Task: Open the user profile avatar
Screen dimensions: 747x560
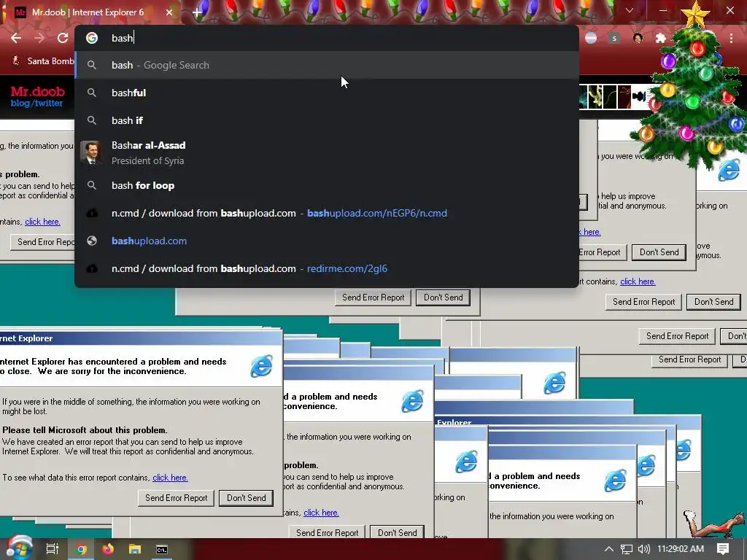Action: (x=638, y=38)
